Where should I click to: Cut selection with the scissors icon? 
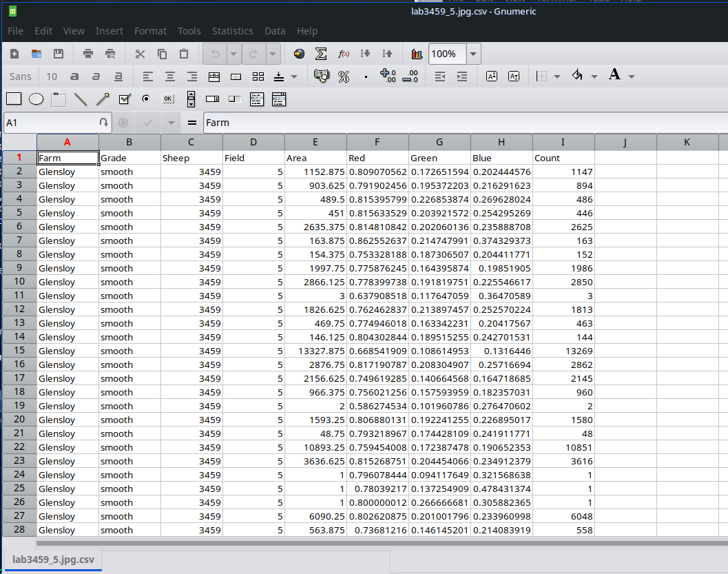coord(140,54)
